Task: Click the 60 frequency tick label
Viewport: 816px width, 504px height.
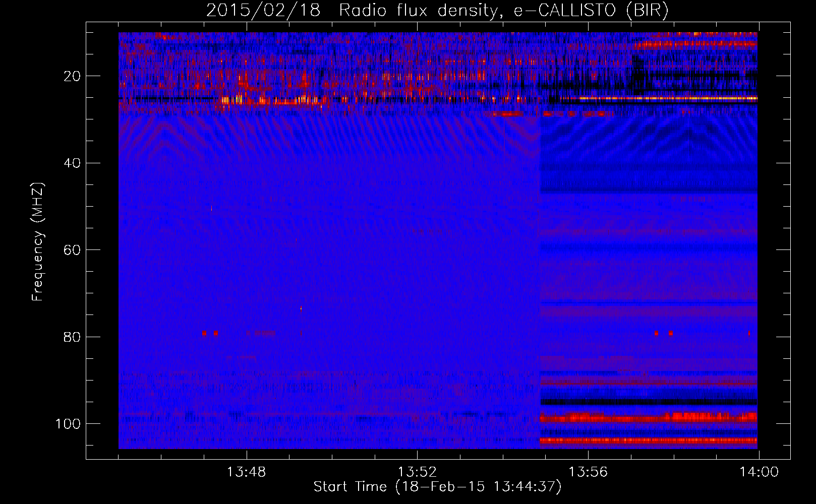Action: 72,250
